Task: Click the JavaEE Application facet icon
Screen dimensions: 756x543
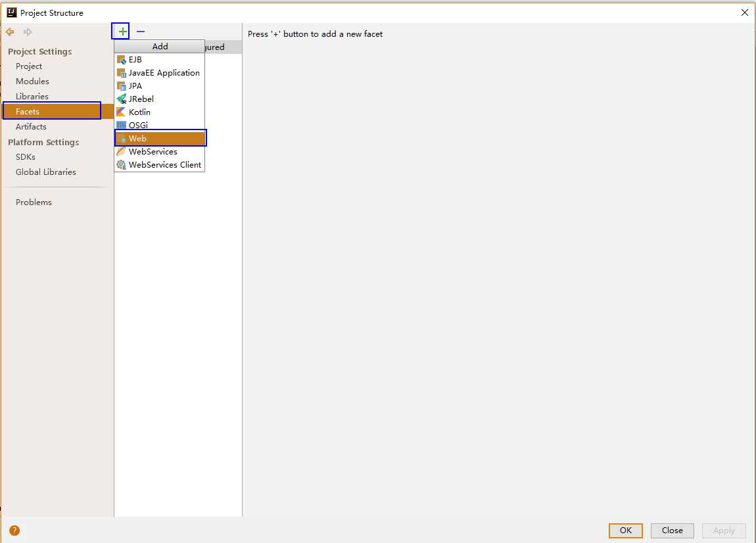Action: point(121,73)
